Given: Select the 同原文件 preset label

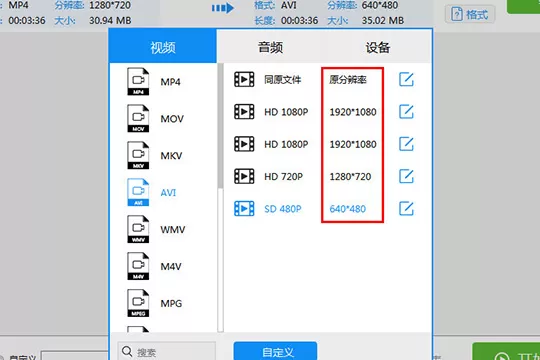Looking at the screenshot, I should 283,80.
